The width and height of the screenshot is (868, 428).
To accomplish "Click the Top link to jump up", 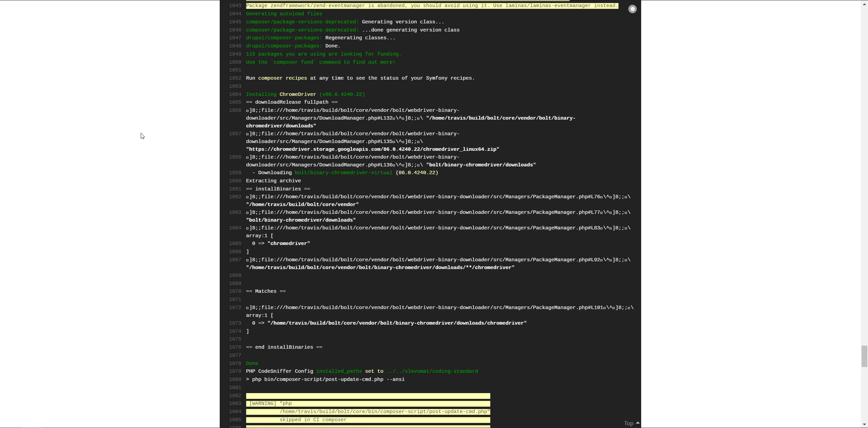I will [x=628, y=423].
